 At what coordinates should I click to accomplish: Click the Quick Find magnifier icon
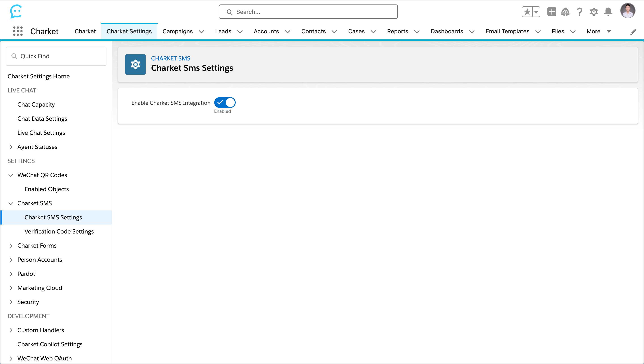[14, 56]
